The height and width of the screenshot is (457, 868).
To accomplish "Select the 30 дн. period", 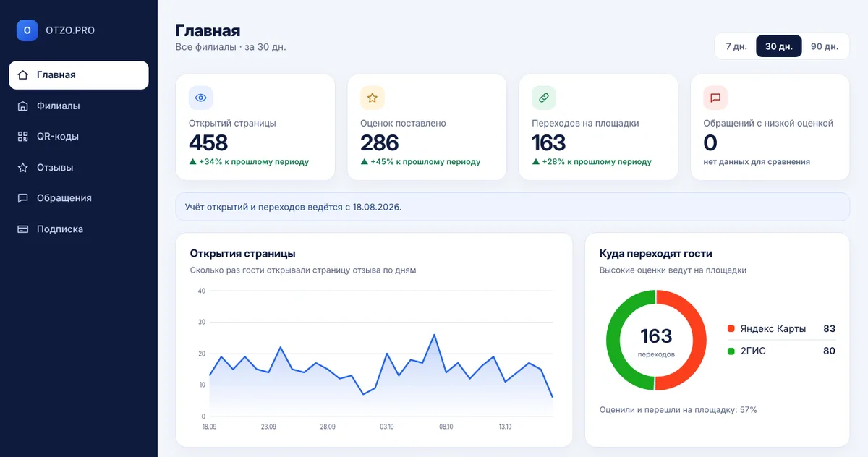I will pos(779,46).
